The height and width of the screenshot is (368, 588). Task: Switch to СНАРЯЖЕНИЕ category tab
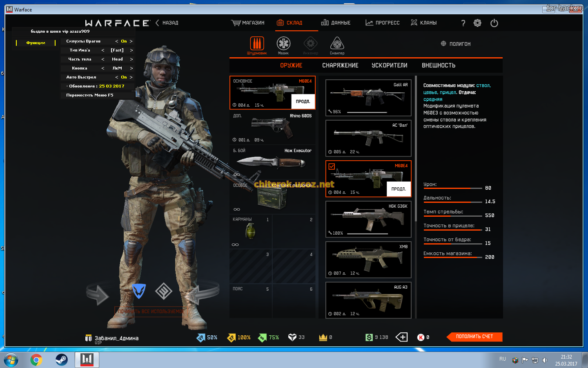click(x=340, y=65)
